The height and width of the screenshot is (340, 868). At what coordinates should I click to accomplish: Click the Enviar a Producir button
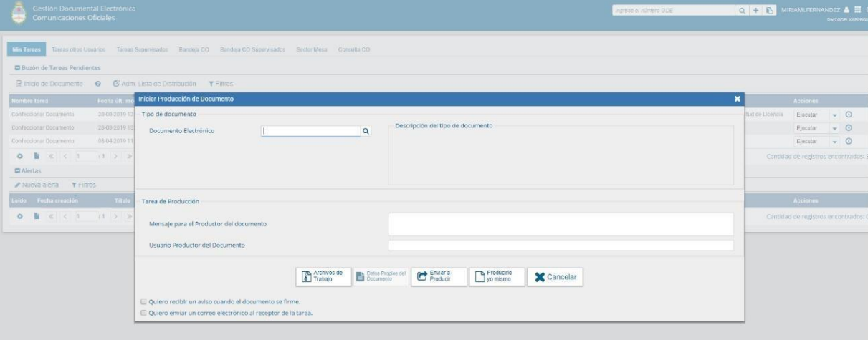(x=439, y=278)
